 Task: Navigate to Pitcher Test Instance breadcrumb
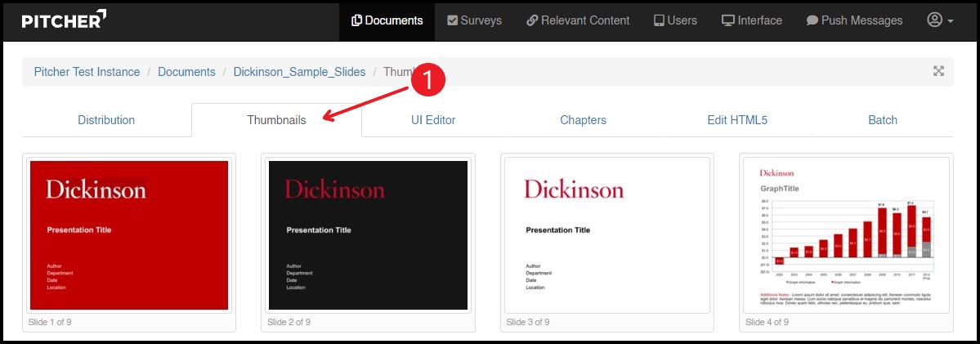click(x=87, y=72)
